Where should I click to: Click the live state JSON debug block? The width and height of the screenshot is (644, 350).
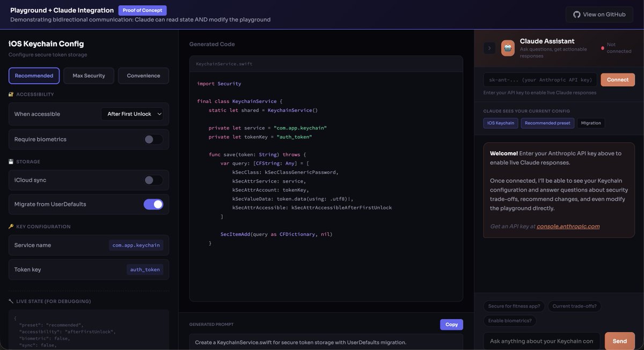(89, 330)
